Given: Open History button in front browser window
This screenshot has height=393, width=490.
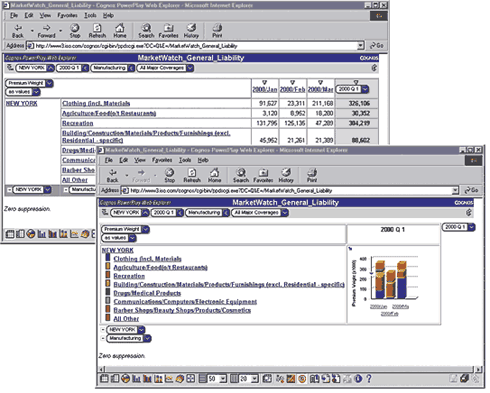Looking at the screenshot, I should pyautogui.click(x=286, y=175).
